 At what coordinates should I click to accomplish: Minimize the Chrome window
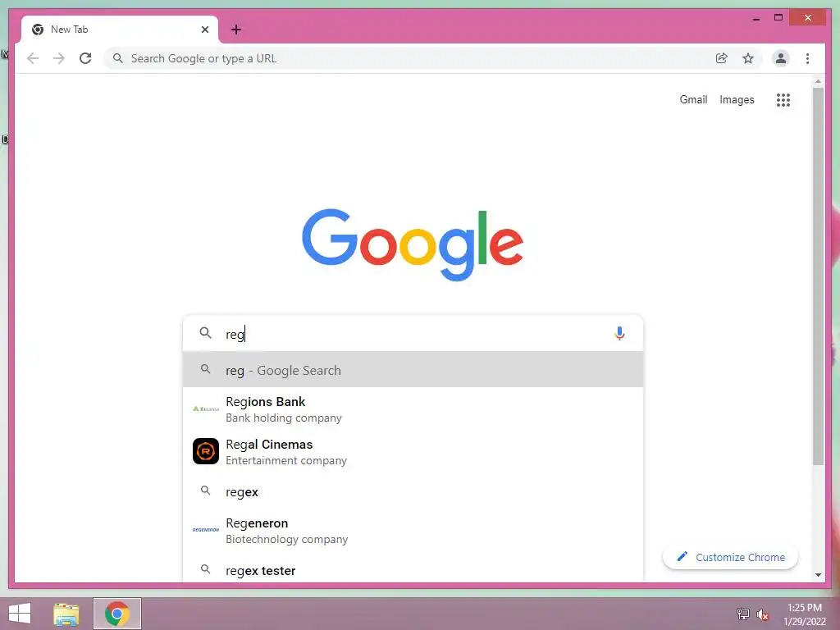point(756,18)
